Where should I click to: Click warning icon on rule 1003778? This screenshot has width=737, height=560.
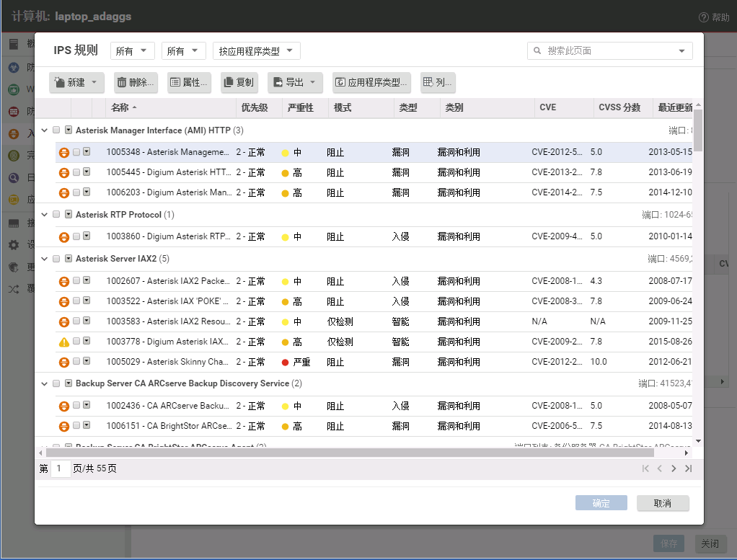click(x=64, y=342)
